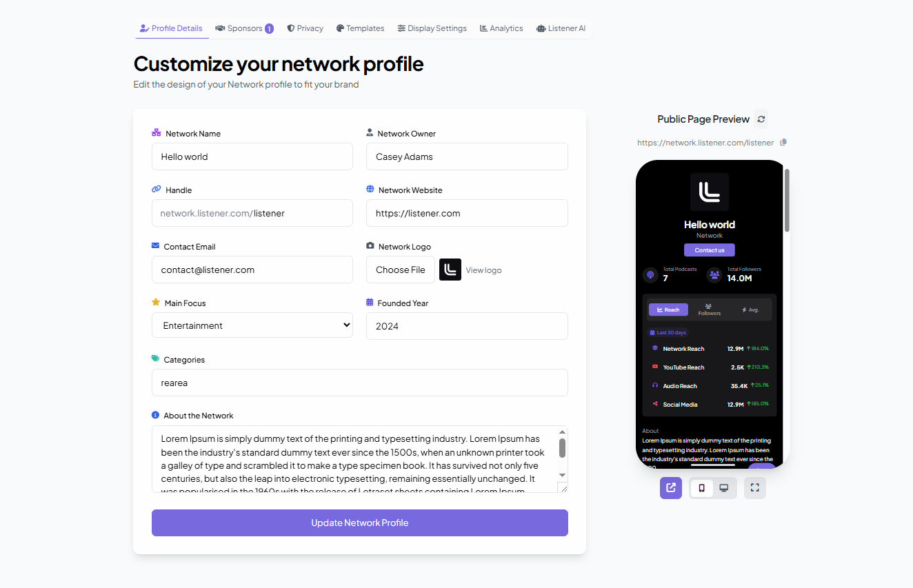Copy the network profile URL
Screen dimensions: 913x588
click(783, 143)
